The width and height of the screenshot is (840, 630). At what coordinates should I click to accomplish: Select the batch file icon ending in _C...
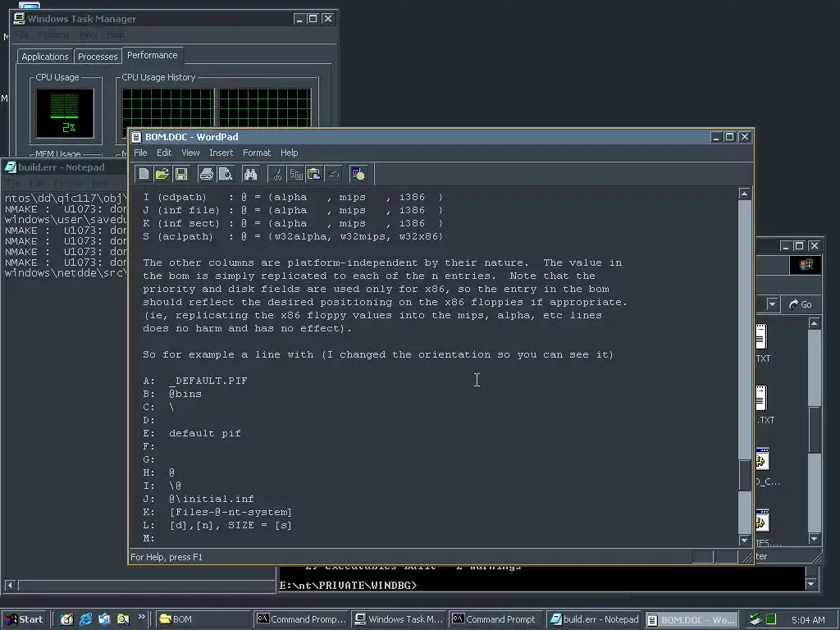point(762,459)
